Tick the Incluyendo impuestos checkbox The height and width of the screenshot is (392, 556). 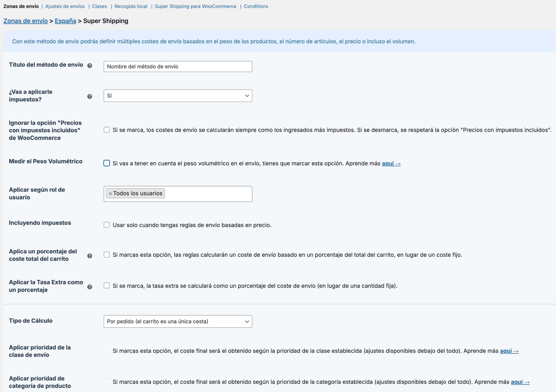pyautogui.click(x=107, y=225)
